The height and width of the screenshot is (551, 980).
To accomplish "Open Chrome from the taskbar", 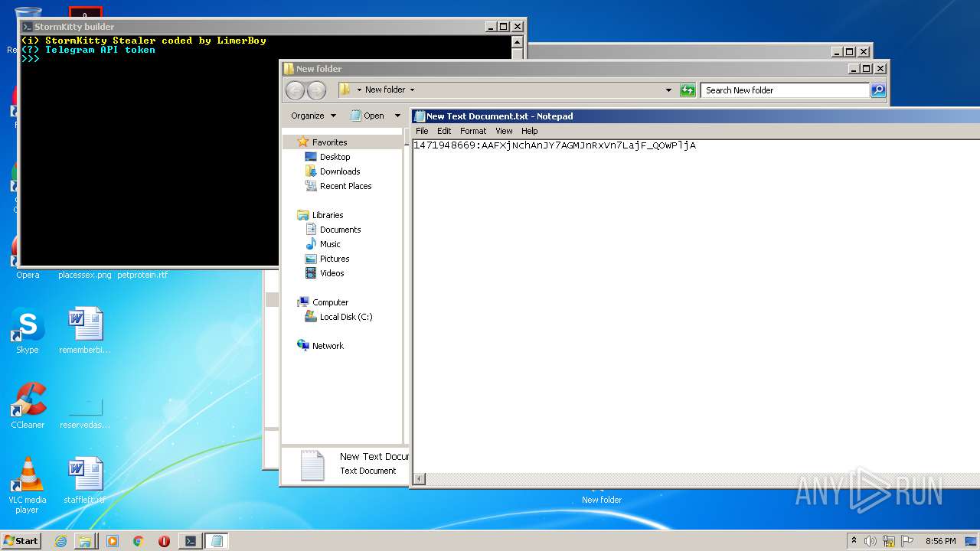I will (x=138, y=541).
